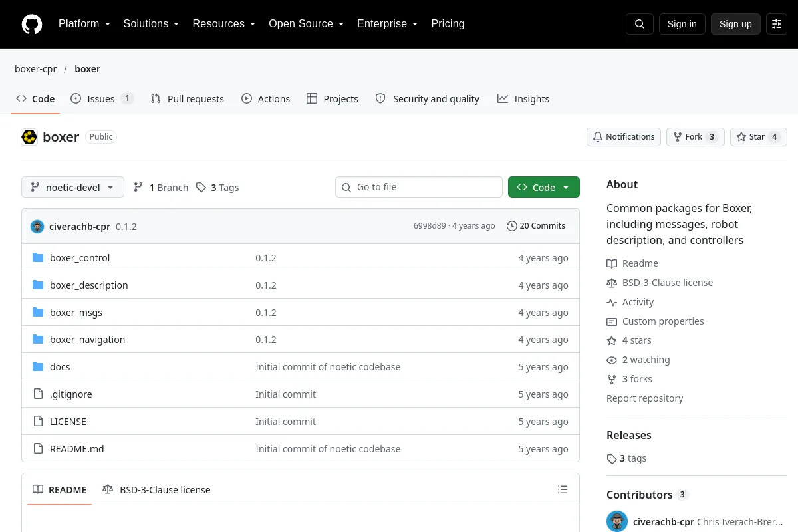Open the Contributors heading link

pyautogui.click(x=648, y=495)
